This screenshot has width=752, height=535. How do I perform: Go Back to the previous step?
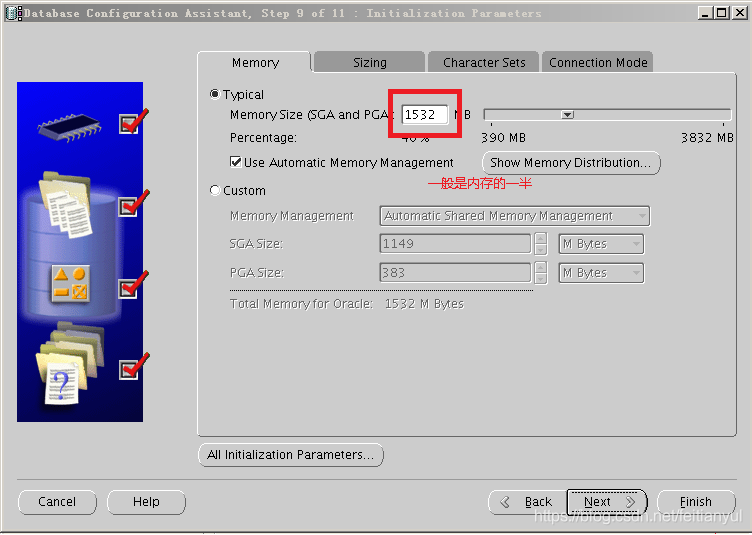(x=528, y=502)
